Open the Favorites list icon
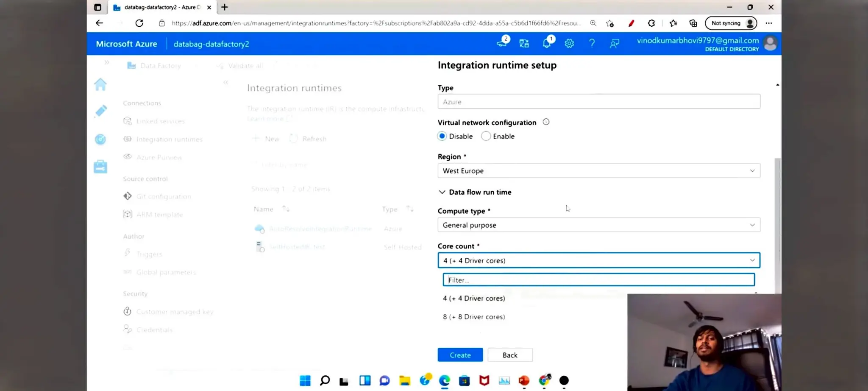Image resolution: width=868 pixels, height=391 pixels. coord(673,23)
